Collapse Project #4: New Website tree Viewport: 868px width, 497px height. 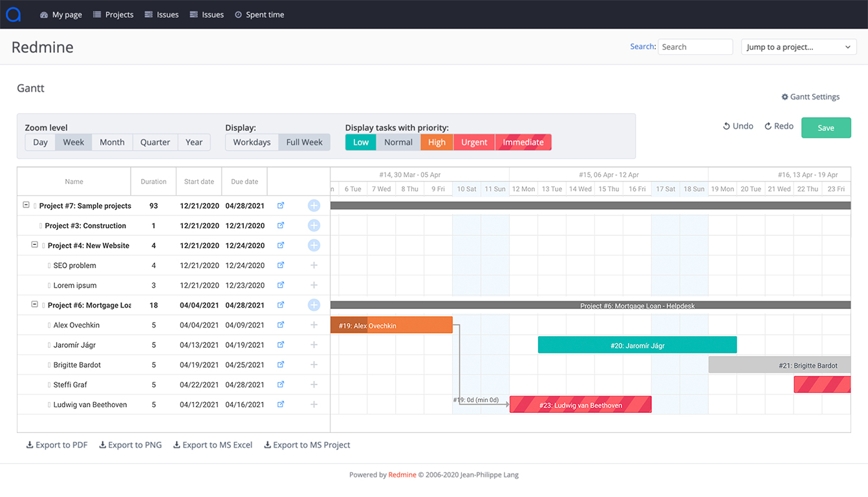(35, 245)
